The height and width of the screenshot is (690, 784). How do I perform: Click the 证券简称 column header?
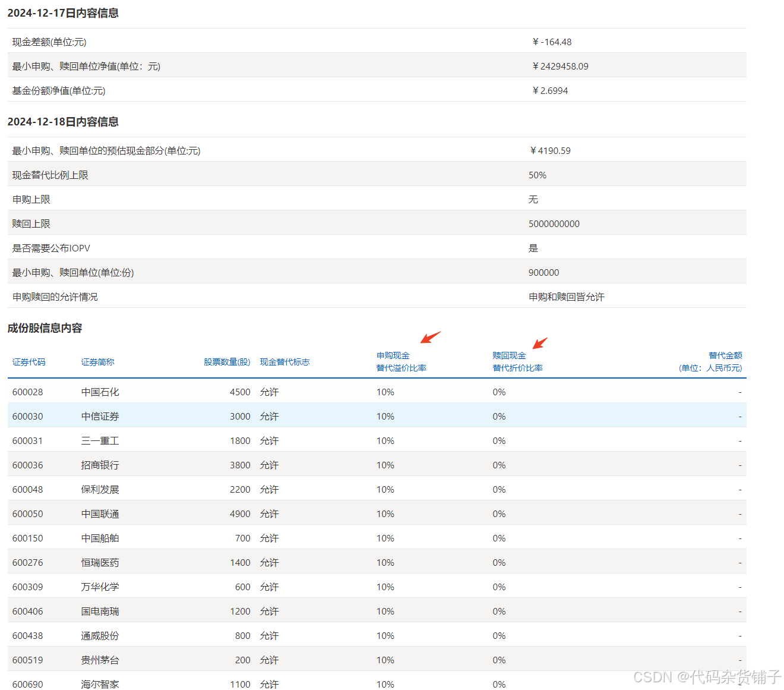click(97, 362)
